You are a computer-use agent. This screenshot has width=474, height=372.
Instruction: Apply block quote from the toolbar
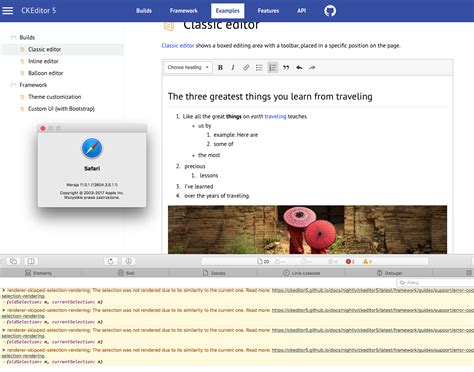click(x=286, y=68)
